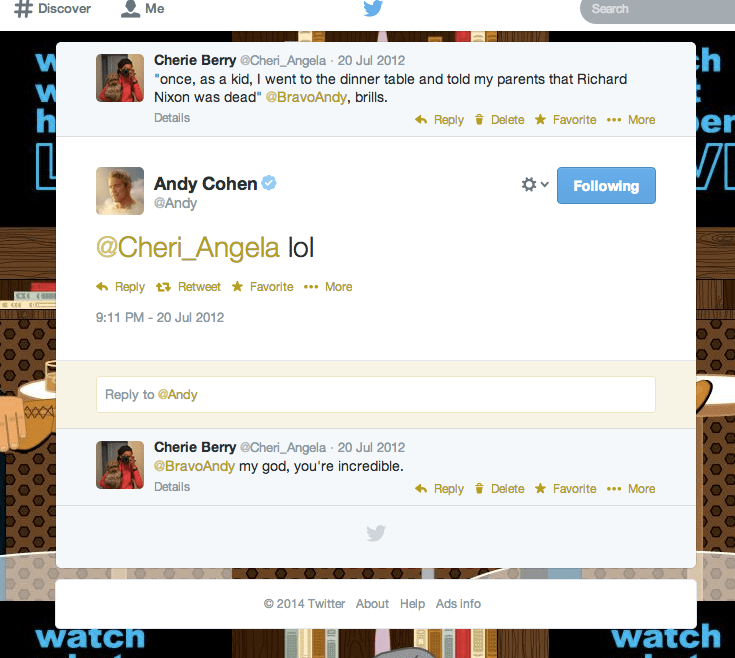Open @Cheri_Angela handle on incredible tweet
This screenshot has height=658, width=735.
283,448
